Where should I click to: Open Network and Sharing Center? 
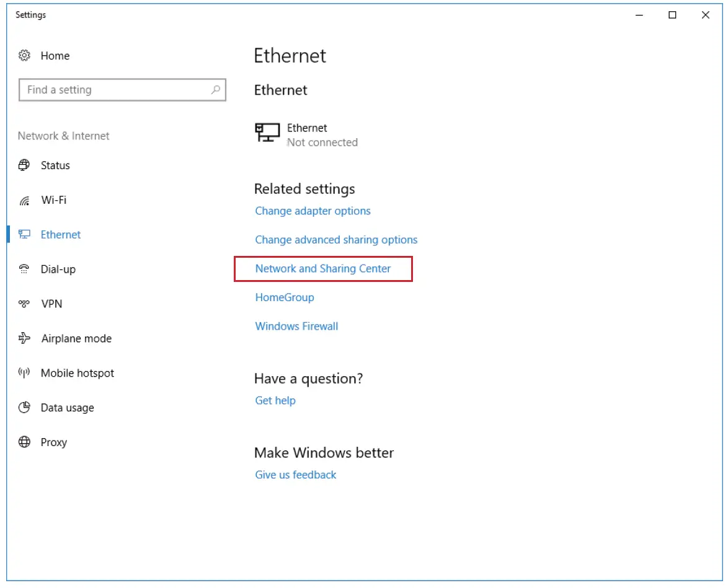(x=323, y=269)
